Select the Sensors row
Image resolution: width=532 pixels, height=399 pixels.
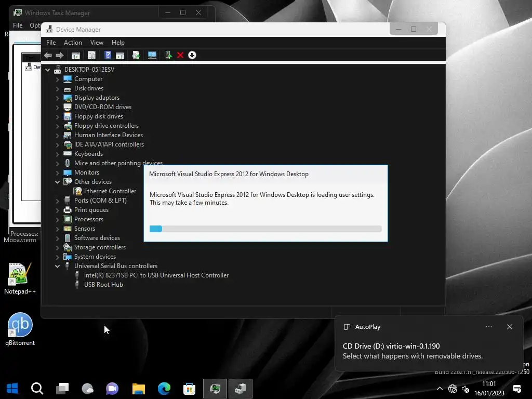pyautogui.click(x=85, y=229)
